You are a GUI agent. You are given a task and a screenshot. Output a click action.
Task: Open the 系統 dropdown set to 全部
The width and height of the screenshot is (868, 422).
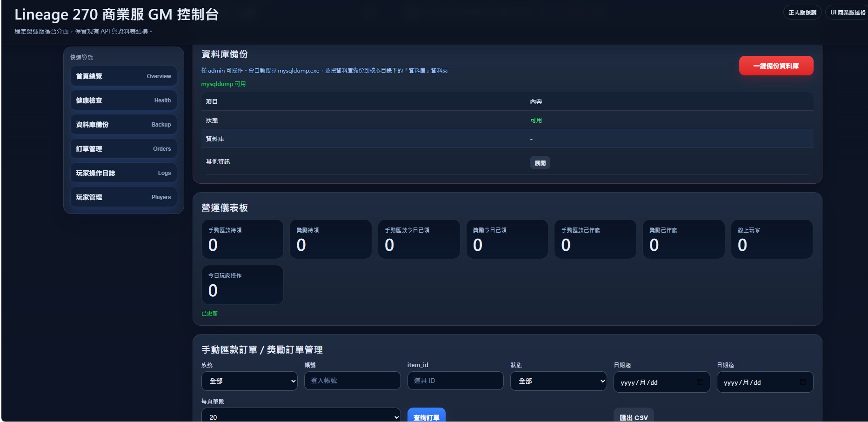click(249, 381)
